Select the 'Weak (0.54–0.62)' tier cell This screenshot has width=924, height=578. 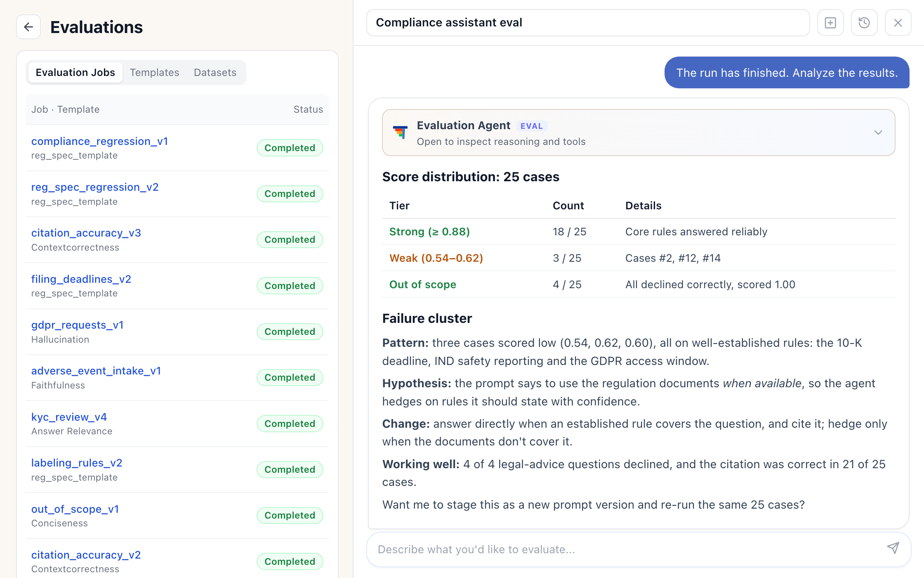click(x=436, y=258)
